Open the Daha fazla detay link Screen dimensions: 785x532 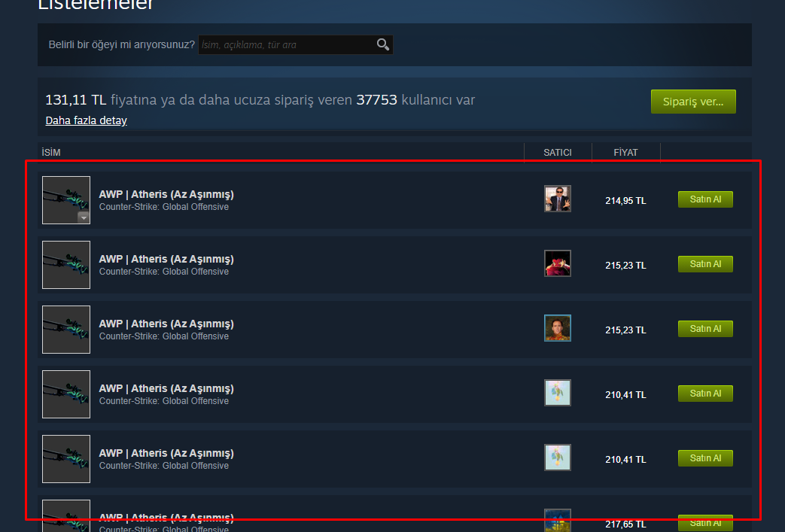86,120
